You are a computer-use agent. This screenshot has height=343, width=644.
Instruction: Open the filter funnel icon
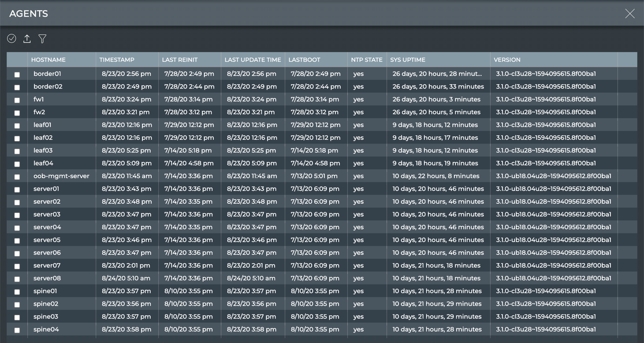42,39
